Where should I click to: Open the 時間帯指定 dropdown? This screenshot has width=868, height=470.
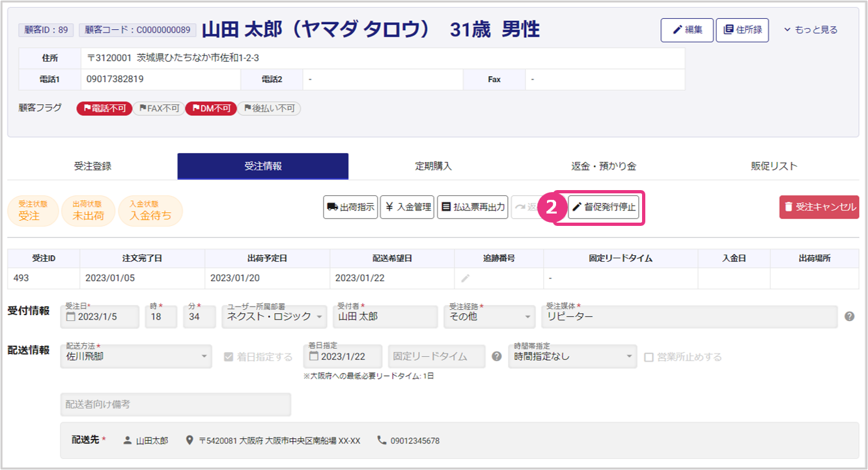point(572,356)
